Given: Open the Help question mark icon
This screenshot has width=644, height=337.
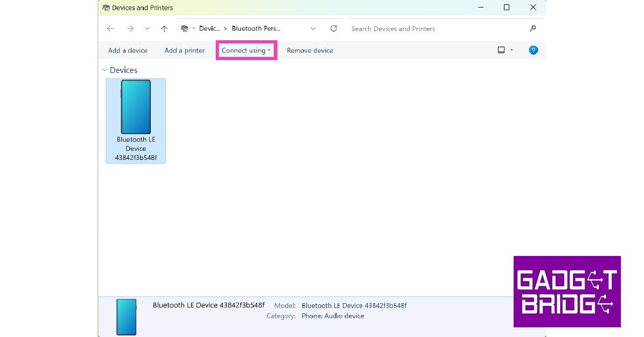Looking at the screenshot, I should [533, 50].
